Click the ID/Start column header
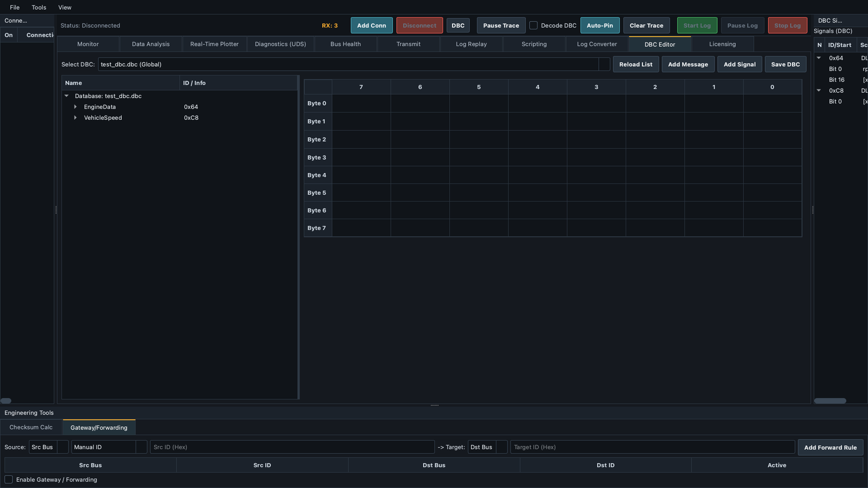The width and height of the screenshot is (868, 488). [840, 45]
